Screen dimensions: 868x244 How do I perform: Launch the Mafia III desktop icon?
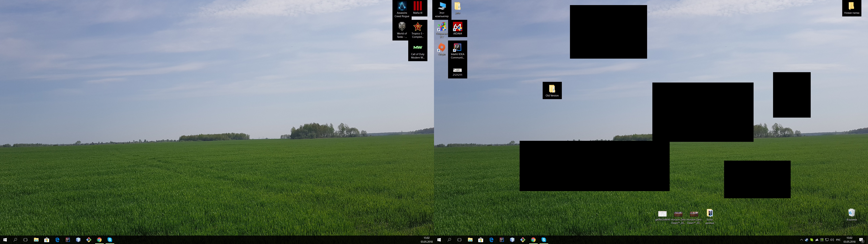[418, 7]
